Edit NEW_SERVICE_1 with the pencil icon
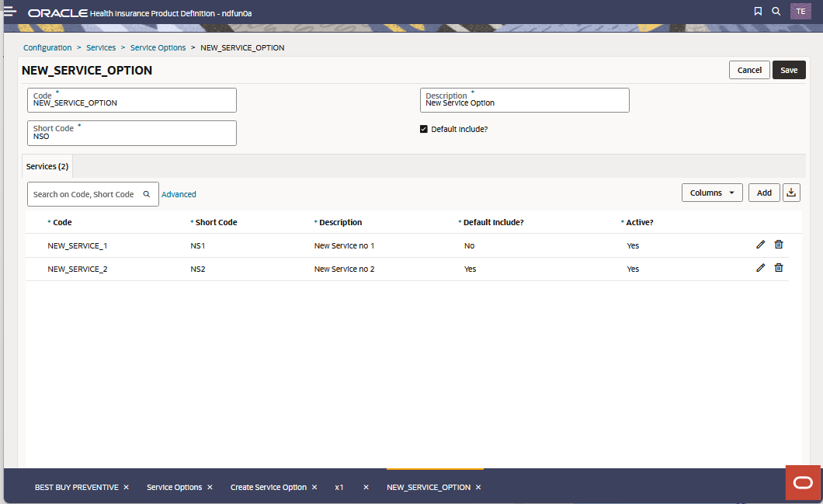This screenshot has width=823, height=504. (x=760, y=244)
